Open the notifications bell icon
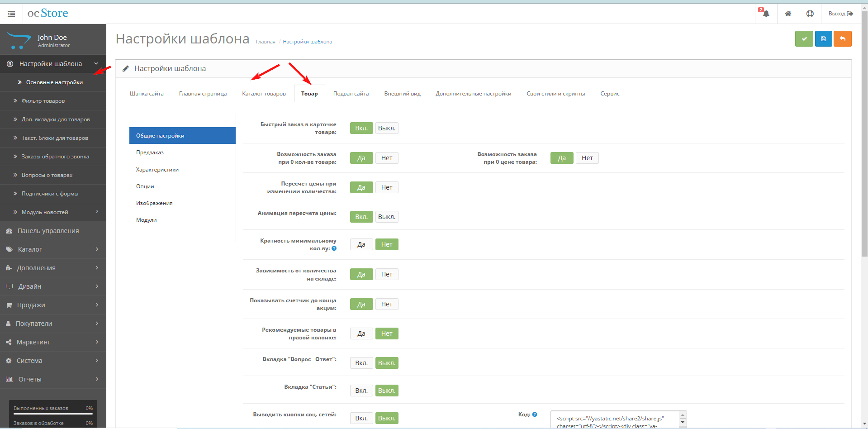The height and width of the screenshot is (429, 868). click(766, 14)
